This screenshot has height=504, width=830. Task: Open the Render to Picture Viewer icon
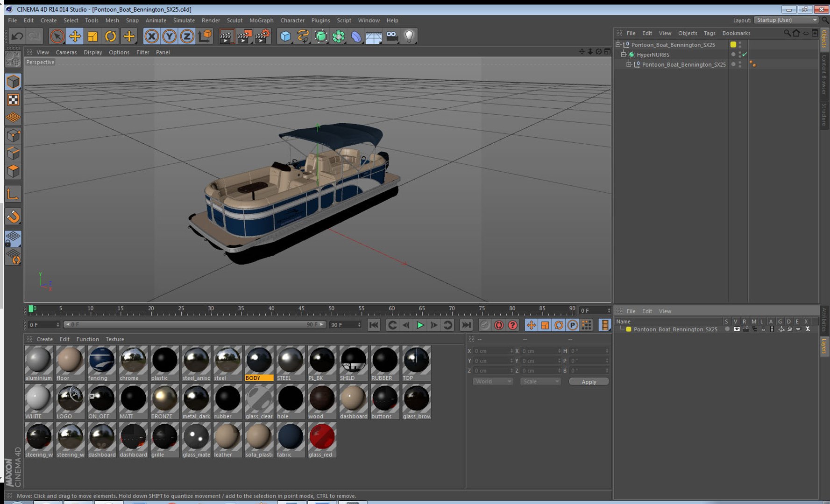[244, 36]
